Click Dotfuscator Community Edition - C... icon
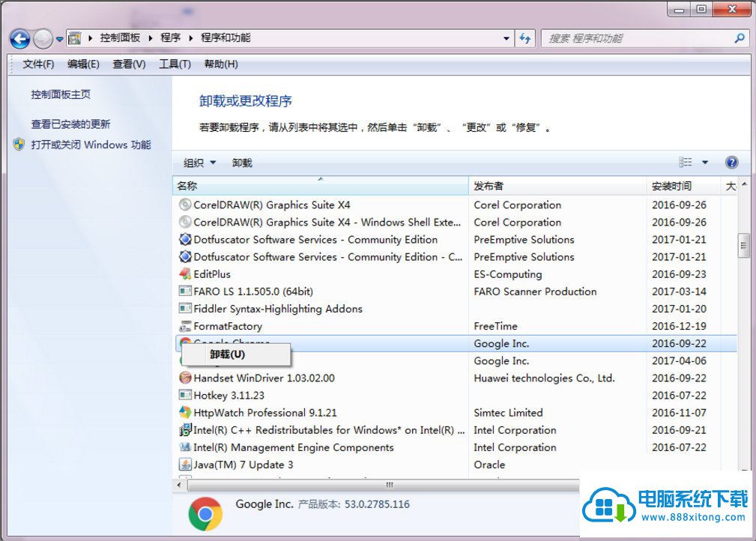Viewport: 756px width, 541px height. coord(185,257)
